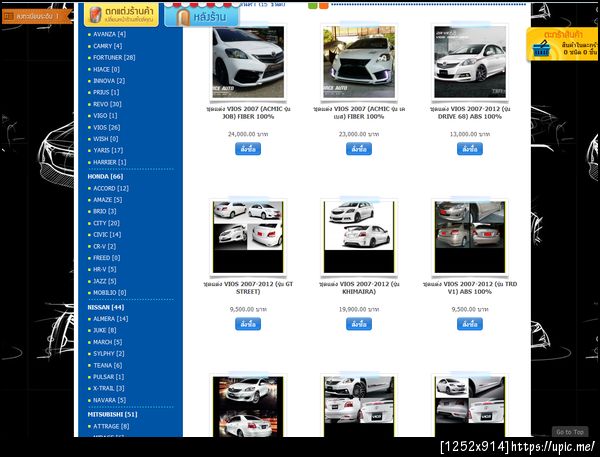Select SYLPHY [2] category

(x=109, y=354)
